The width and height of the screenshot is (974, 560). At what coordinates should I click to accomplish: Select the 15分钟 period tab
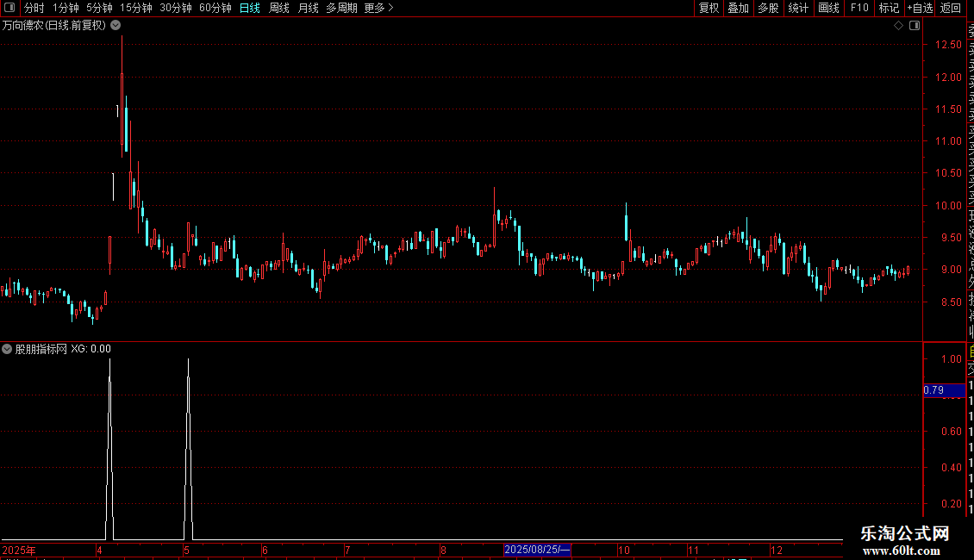click(x=136, y=8)
